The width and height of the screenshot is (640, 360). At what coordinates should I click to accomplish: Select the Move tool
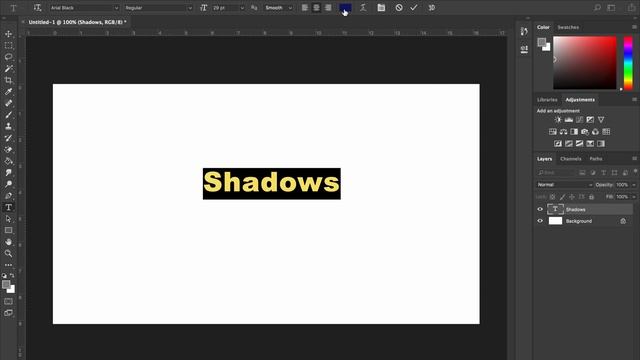(9, 34)
